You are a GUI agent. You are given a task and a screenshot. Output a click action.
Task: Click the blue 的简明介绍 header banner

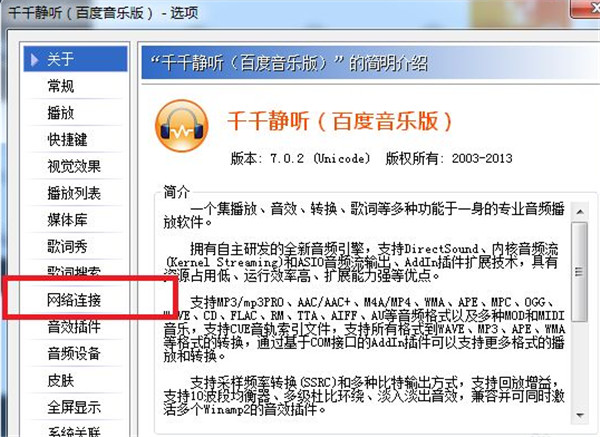pyautogui.click(x=370, y=63)
